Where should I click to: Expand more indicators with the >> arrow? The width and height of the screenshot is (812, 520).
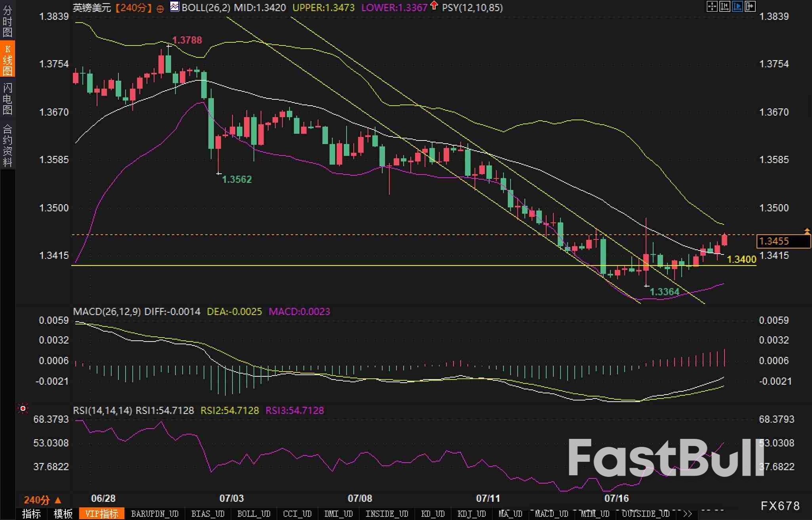pyautogui.click(x=687, y=514)
